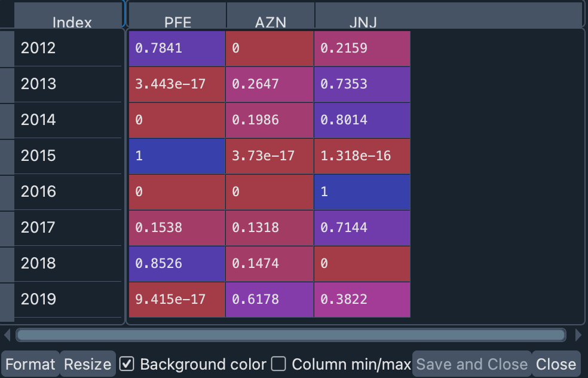Screen dimensions: 588x378
Task: Disable the Background color checkbox
Action: [x=127, y=364]
